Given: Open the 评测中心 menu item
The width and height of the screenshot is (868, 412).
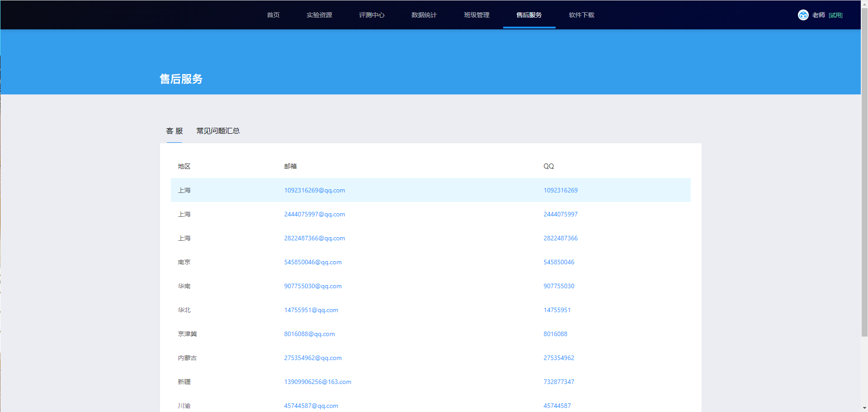Looking at the screenshot, I should point(372,15).
